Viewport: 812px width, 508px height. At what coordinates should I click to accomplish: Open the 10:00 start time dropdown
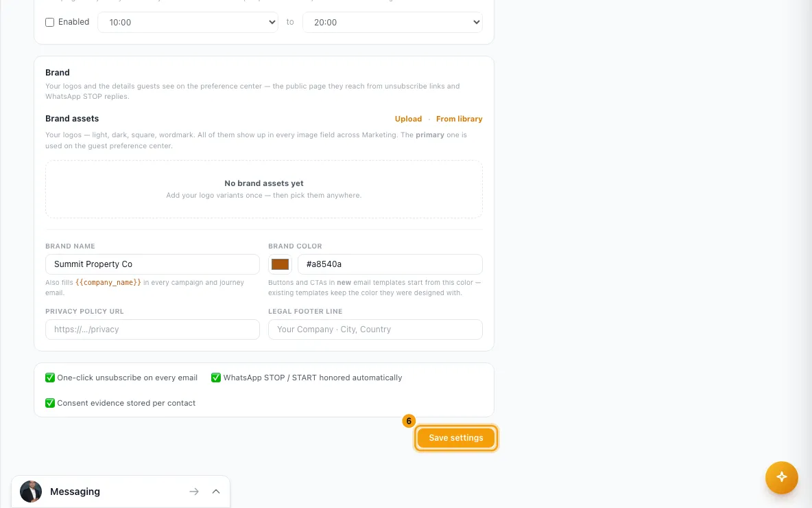[188, 22]
